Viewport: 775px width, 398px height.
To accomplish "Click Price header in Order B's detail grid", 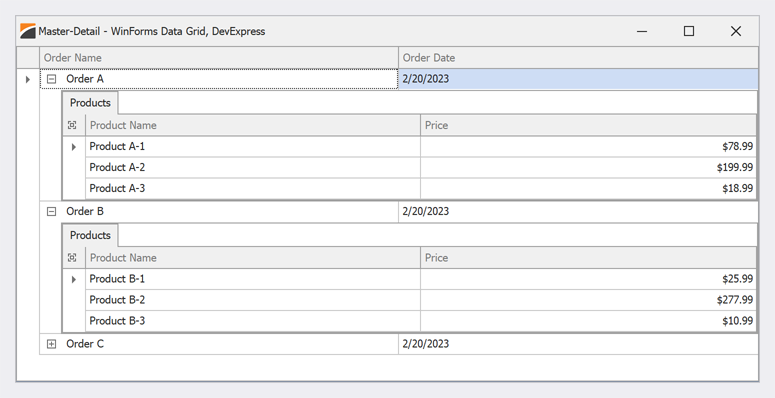I will click(x=588, y=258).
